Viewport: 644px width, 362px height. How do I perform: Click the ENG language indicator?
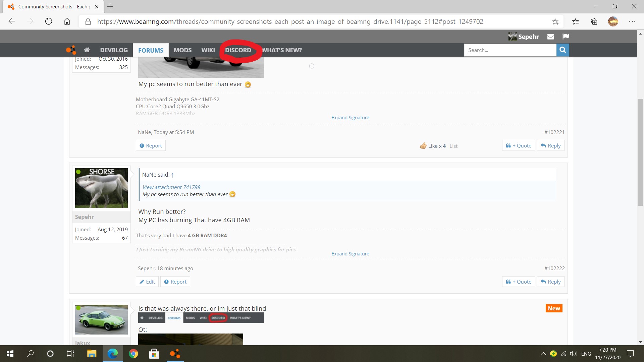click(x=586, y=354)
